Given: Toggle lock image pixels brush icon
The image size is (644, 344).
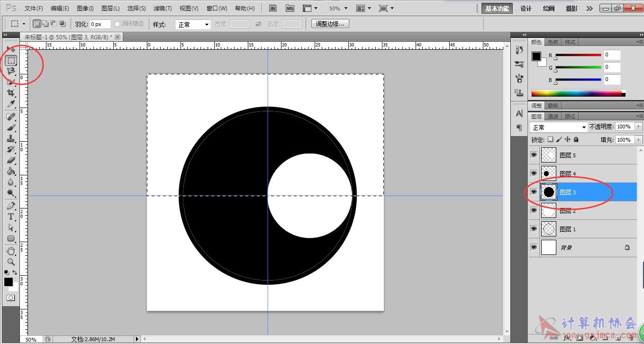Looking at the screenshot, I should [x=559, y=140].
